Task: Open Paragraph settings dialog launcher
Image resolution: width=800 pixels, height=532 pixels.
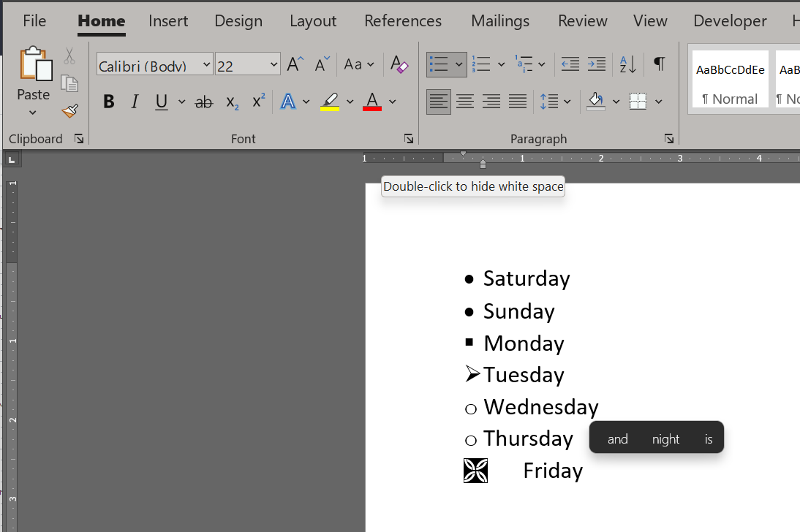Action: point(669,139)
